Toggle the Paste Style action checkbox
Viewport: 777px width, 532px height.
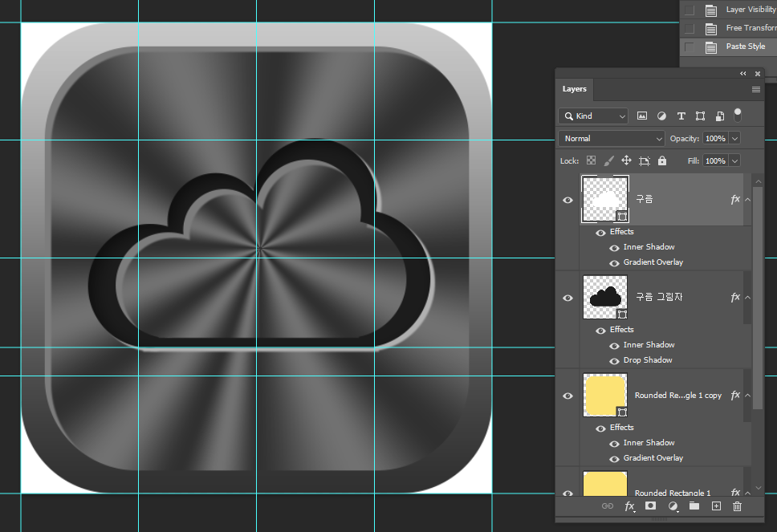[x=690, y=47]
